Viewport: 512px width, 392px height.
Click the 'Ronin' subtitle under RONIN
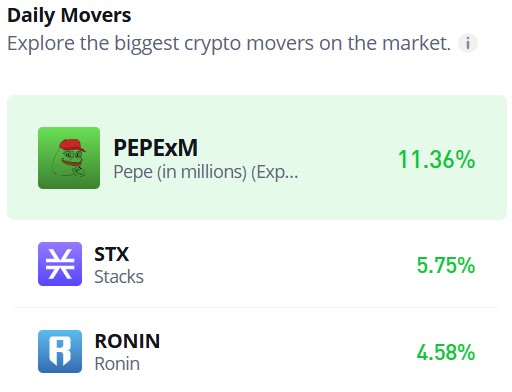pos(117,364)
